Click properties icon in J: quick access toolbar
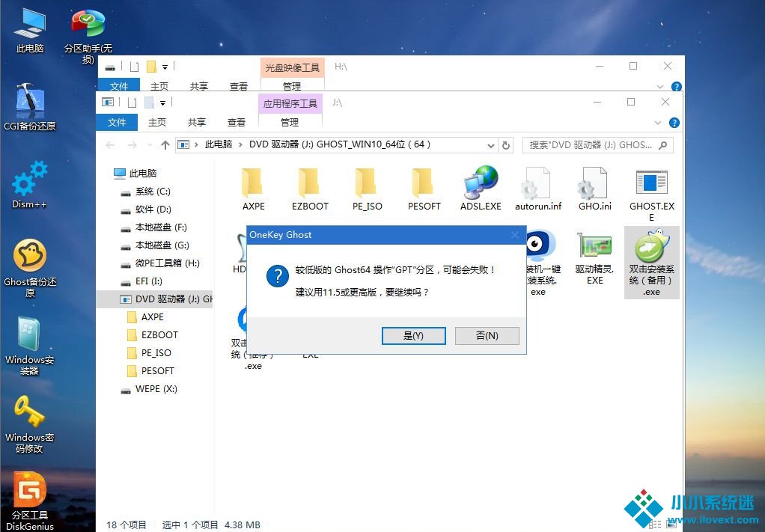Screen dimensions: 765x532 (132, 103)
